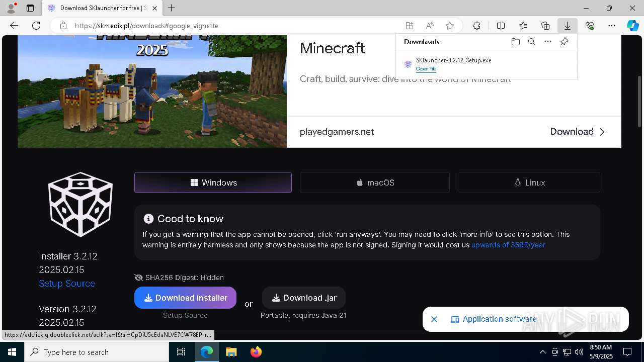Open downloads folder in Downloads panel
This screenshot has width=644, height=362.
tap(515, 42)
